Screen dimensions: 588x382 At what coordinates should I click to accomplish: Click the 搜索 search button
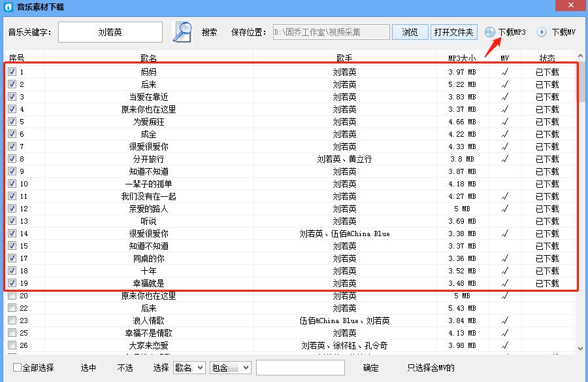208,31
